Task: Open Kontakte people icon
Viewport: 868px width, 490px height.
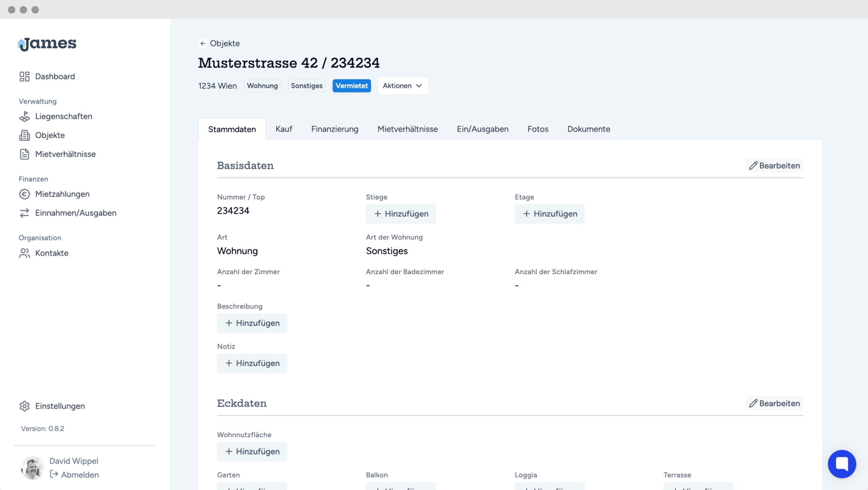Action: pyautogui.click(x=24, y=253)
